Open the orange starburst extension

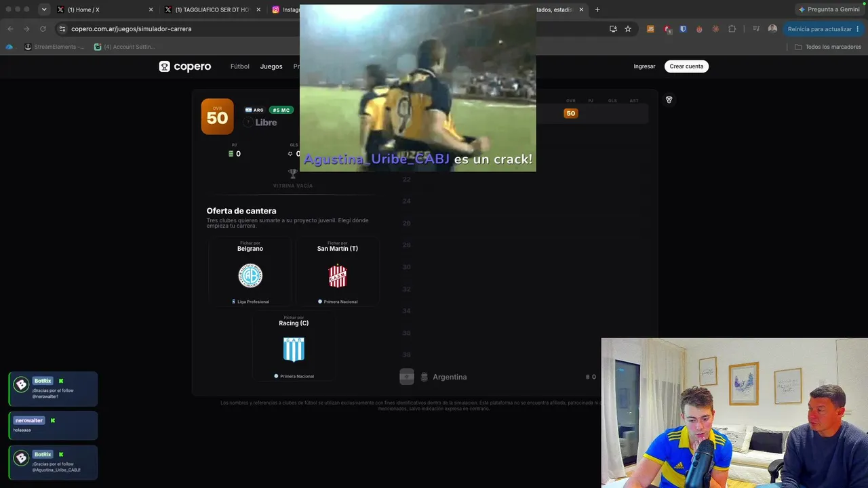coord(716,29)
